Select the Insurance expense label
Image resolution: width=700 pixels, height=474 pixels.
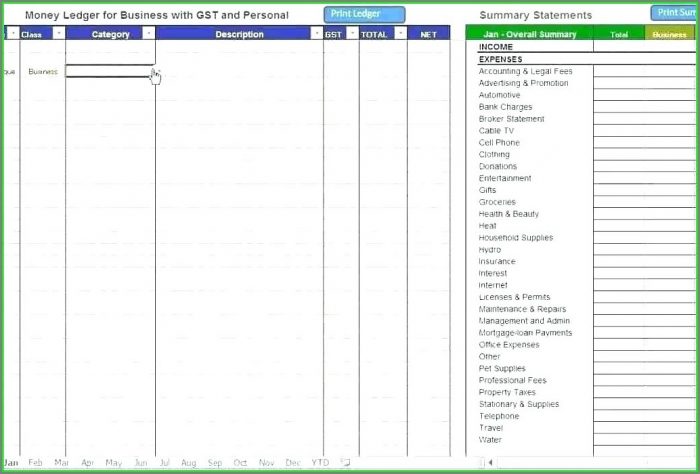coord(497,262)
